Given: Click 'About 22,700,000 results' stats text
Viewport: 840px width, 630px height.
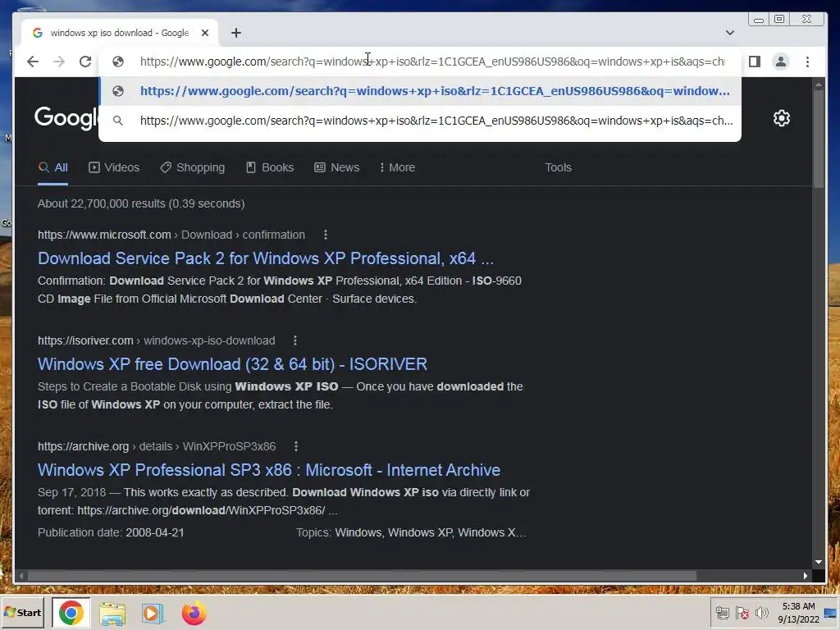Looking at the screenshot, I should click(141, 203).
